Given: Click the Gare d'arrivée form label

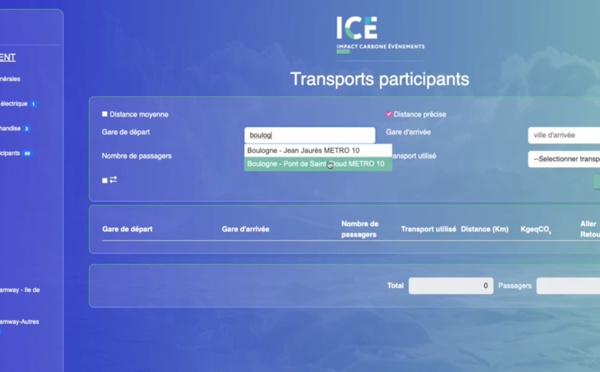Looking at the screenshot, I should (x=408, y=132).
